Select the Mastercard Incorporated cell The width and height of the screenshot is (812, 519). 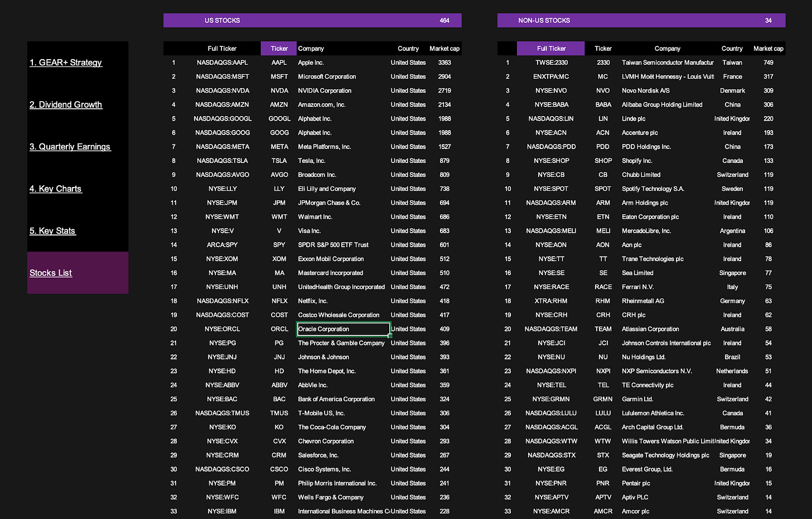[330, 273]
